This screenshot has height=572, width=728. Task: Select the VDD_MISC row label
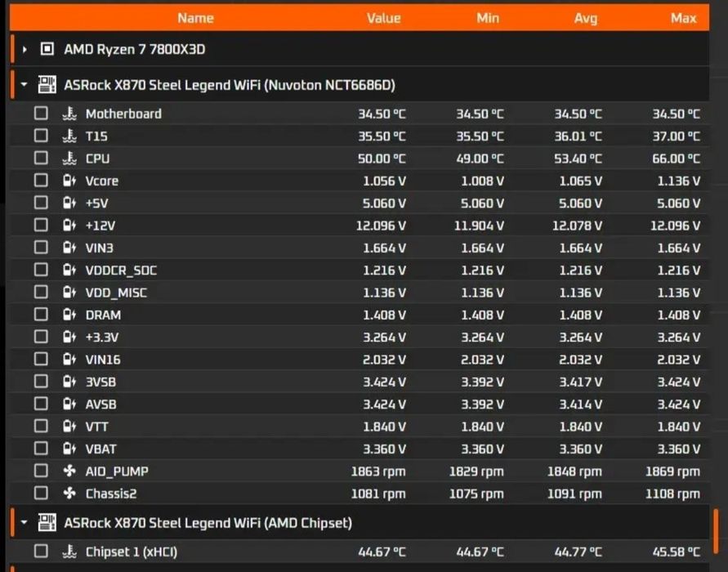[x=116, y=293]
